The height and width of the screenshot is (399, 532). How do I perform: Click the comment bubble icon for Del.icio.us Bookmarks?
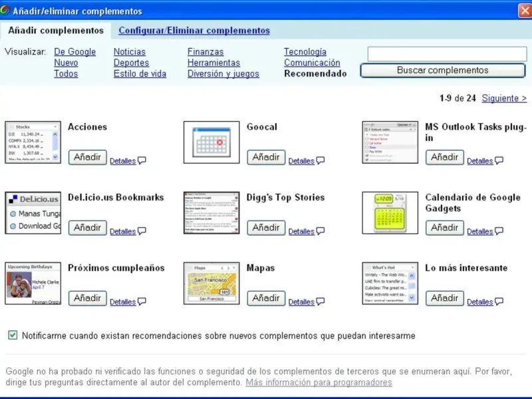tap(142, 231)
